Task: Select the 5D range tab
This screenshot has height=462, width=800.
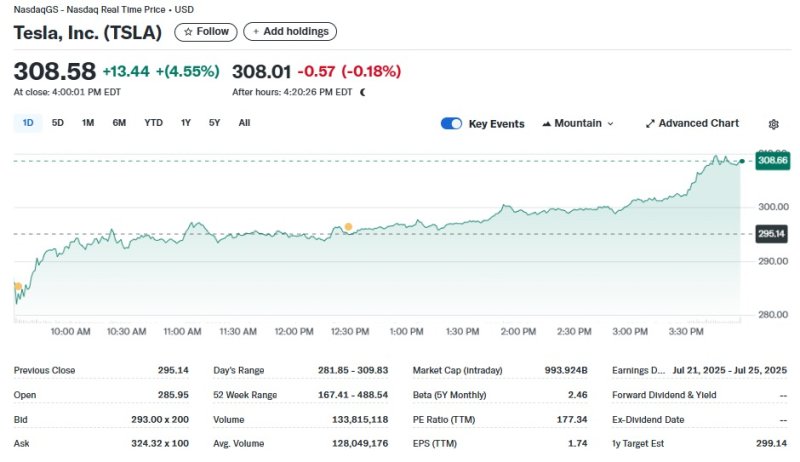Action: pos(58,123)
